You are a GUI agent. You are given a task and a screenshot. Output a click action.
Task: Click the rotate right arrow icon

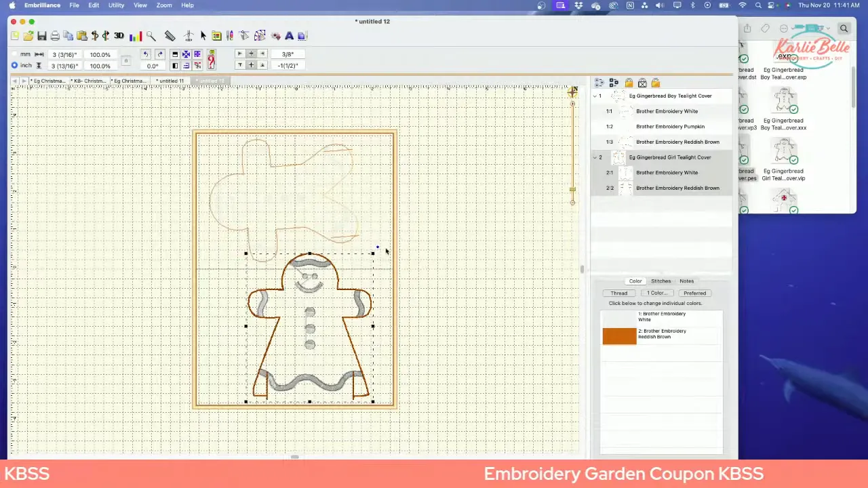pos(160,54)
